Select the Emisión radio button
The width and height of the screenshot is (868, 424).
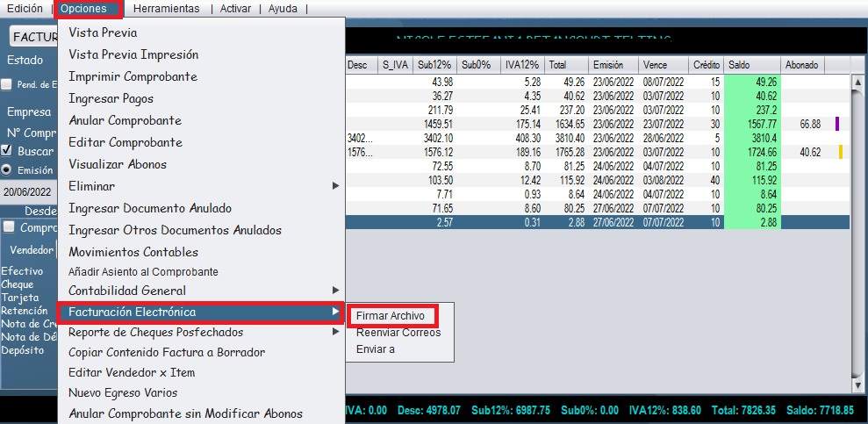click(7, 169)
